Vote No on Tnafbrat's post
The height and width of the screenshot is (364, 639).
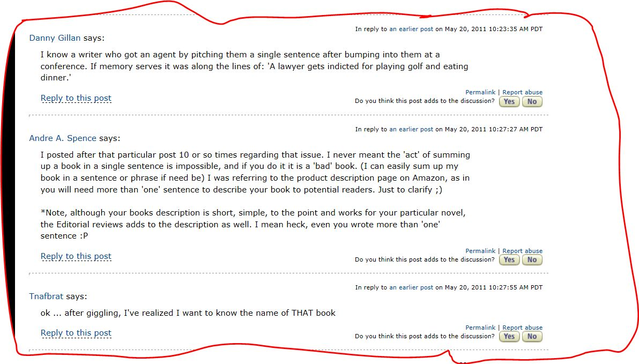(532, 336)
